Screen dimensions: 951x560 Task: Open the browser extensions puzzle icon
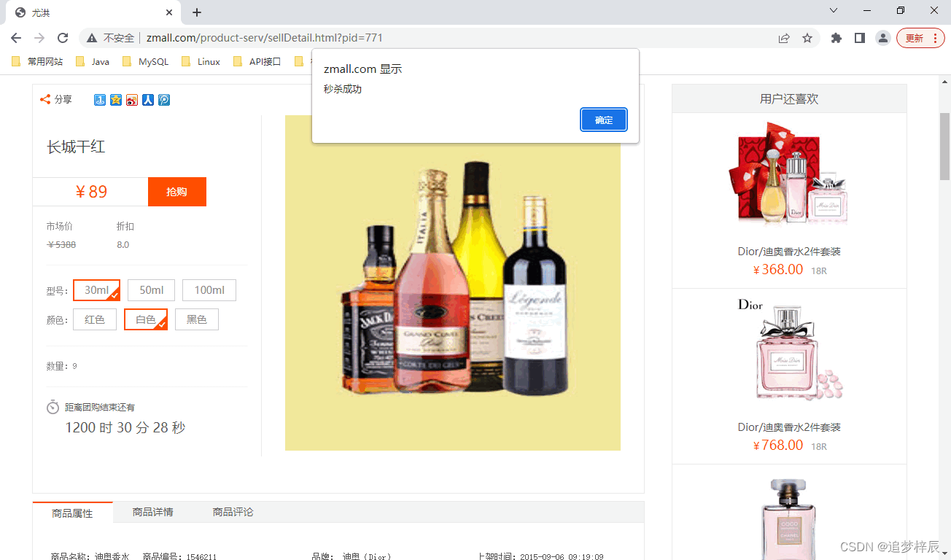[837, 38]
